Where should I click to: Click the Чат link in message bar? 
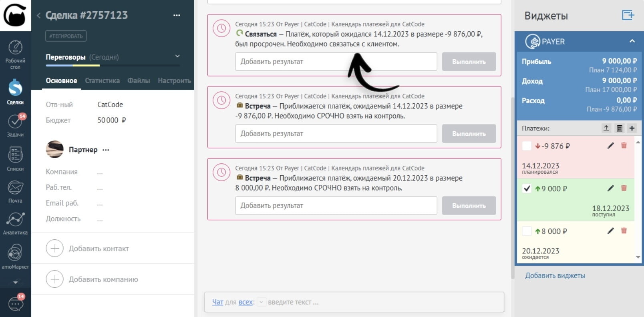[217, 302]
